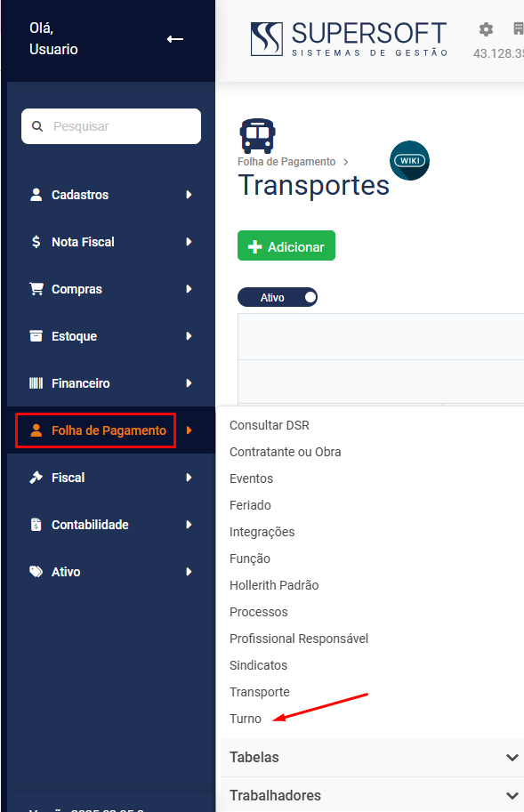This screenshot has width=524, height=812.
Task: Click the Transportes bus icon
Action: [257, 136]
